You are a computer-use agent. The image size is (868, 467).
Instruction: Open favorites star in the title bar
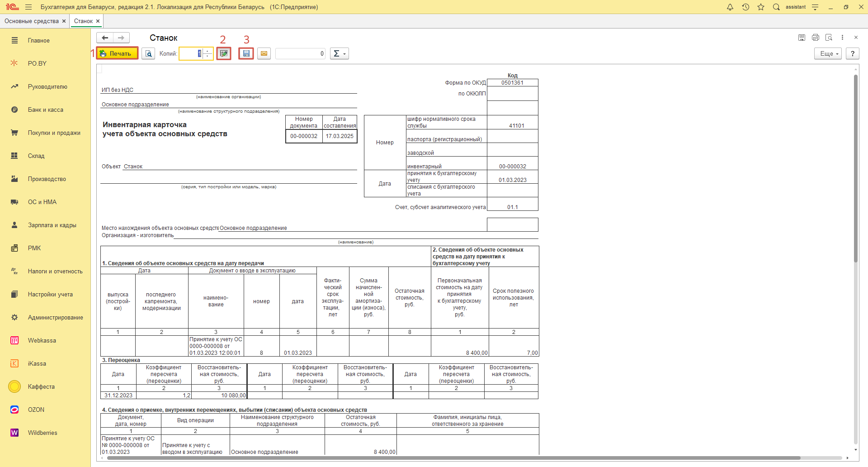coord(761,7)
